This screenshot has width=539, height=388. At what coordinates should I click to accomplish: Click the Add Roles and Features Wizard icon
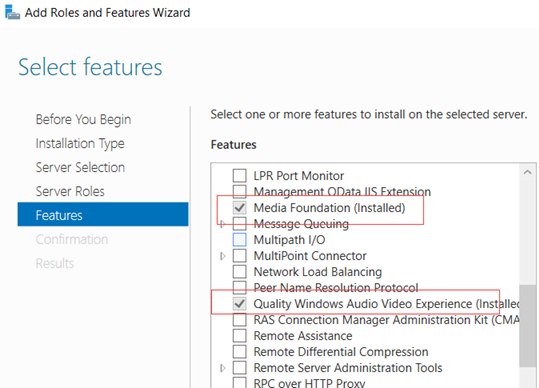coord(13,12)
